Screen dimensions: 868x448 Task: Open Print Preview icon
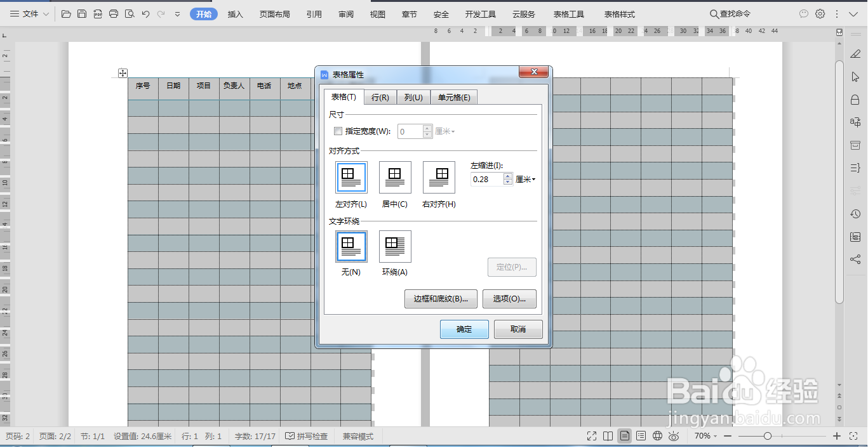[130, 14]
